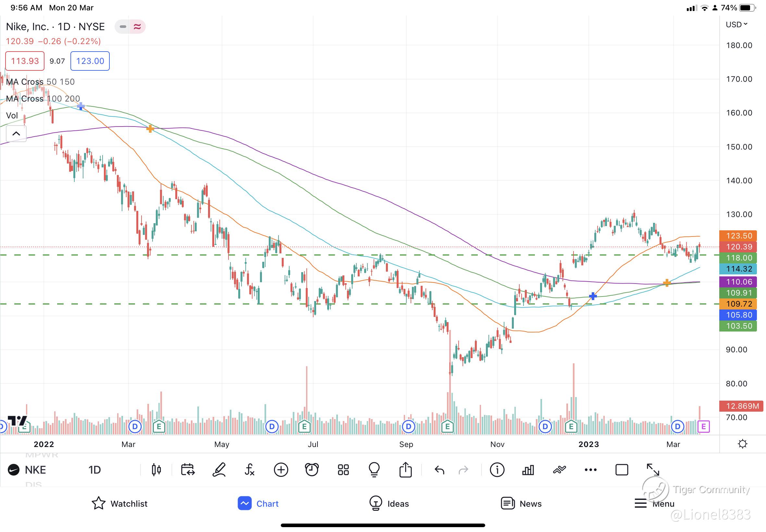Image resolution: width=766 pixels, height=532 pixels.
Task: Tap the 113.93 sell price button
Action: click(25, 61)
